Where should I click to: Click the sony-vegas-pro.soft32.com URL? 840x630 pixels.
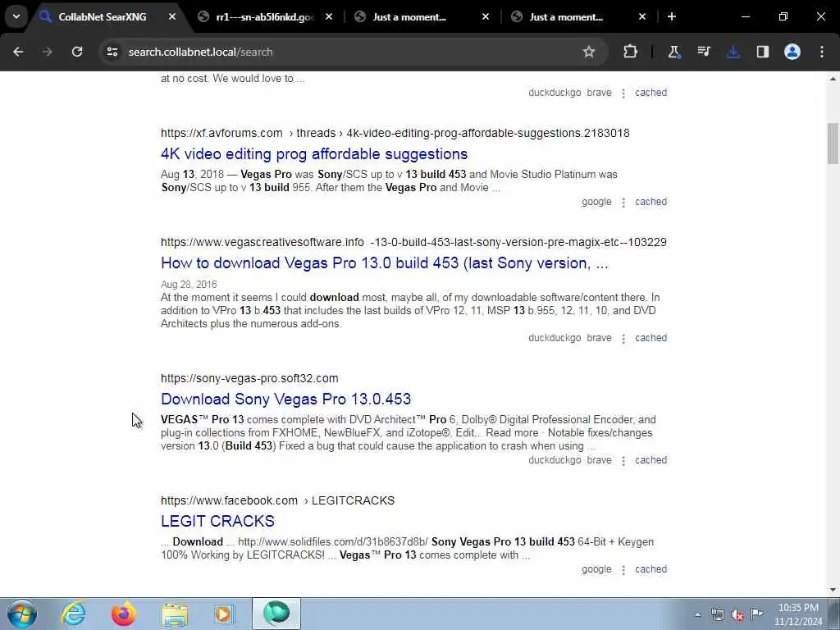pyautogui.click(x=249, y=378)
